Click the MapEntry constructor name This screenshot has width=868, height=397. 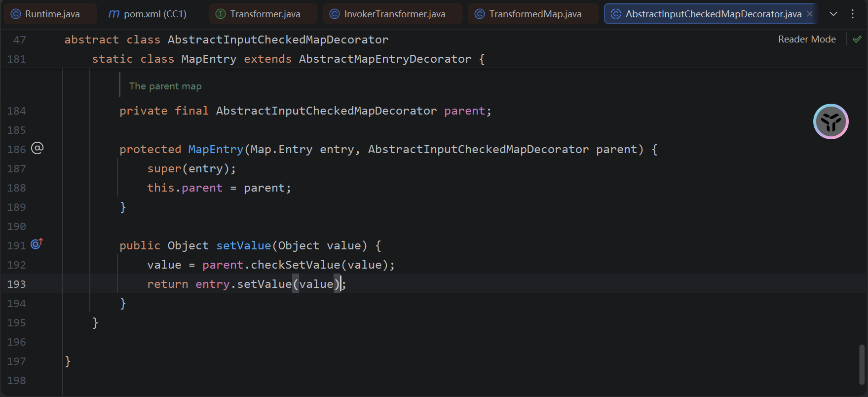tap(216, 149)
